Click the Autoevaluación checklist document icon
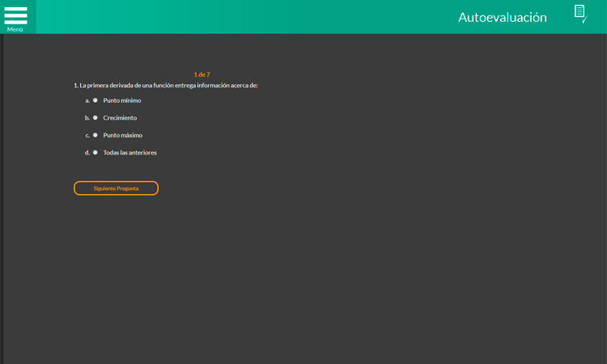Viewport: 607px width, 364px height. 579,13
